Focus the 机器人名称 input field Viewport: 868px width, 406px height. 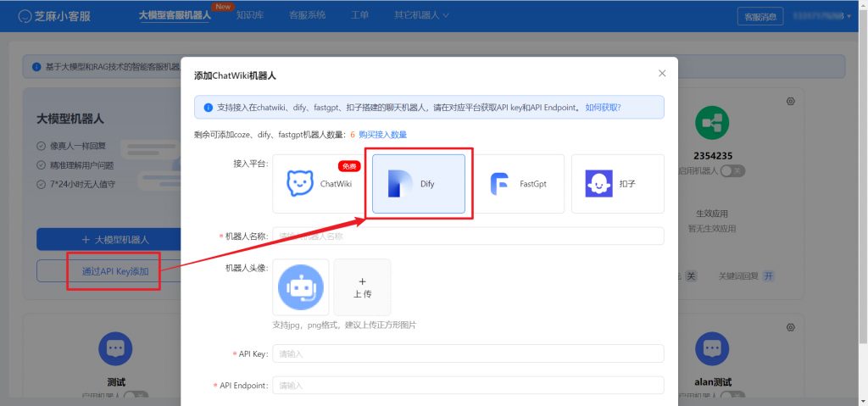[468, 236]
